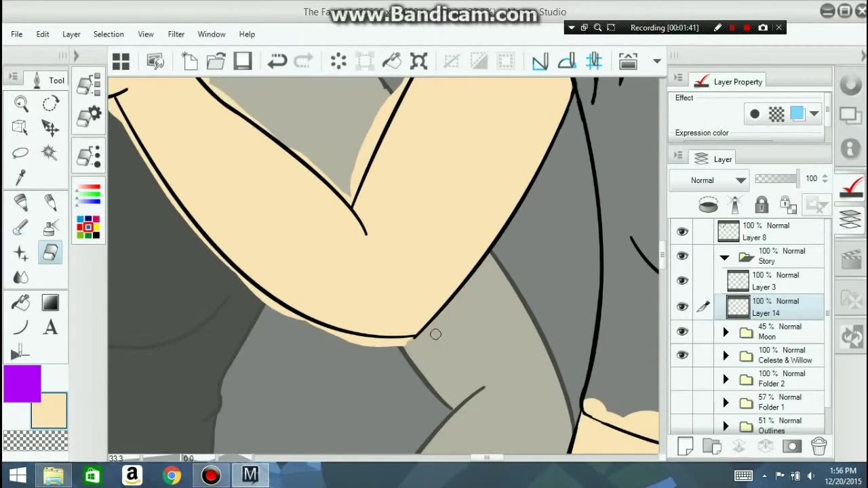The image size is (868, 488).
Task: Select the Decoration sparkle tool
Action: click(21, 253)
